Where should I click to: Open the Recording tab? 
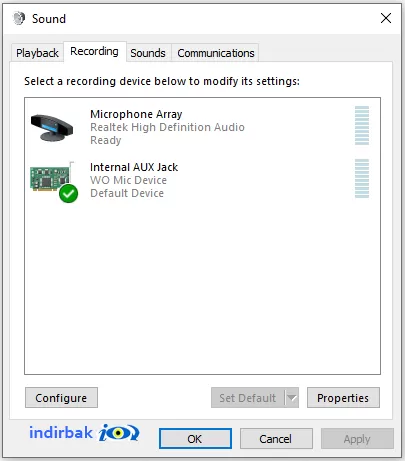(95, 51)
